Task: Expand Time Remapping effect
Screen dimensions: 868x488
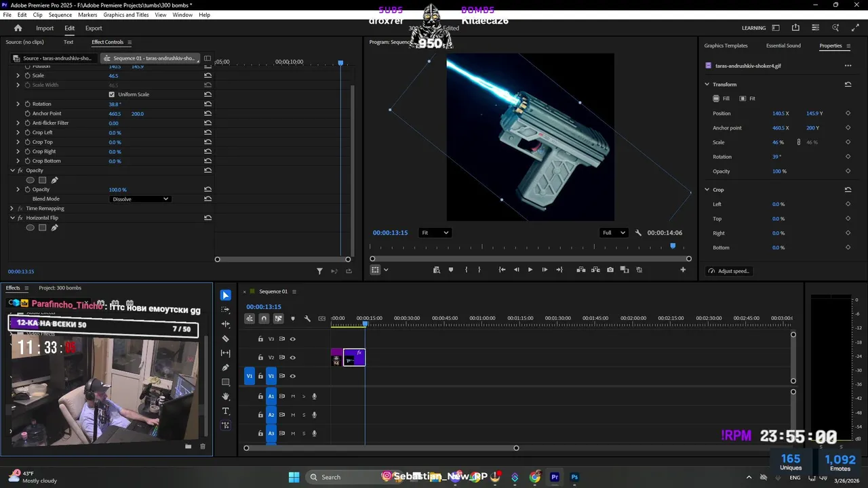Action: pyautogui.click(x=12, y=208)
